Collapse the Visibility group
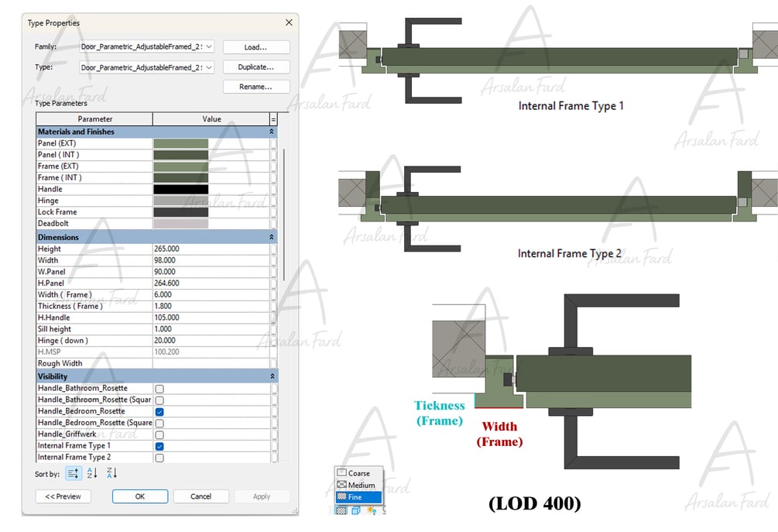Viewport: 778px width, 532px height. (x=272, y=376)
